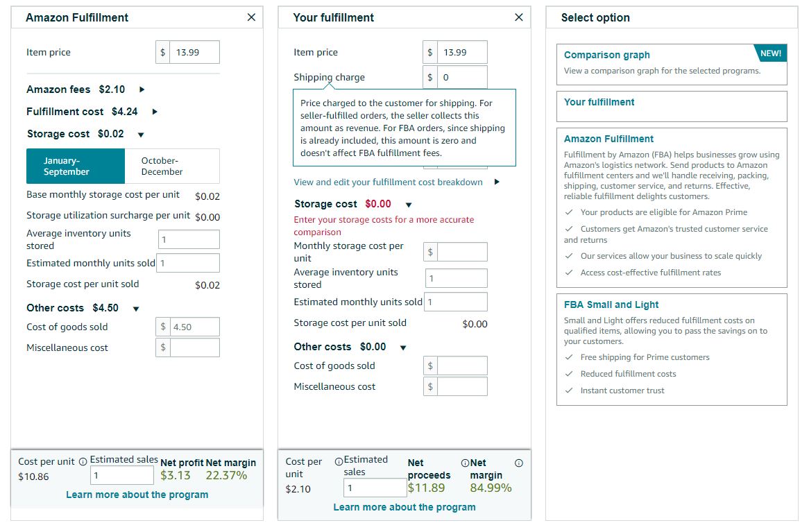Select the January-September storage tab
Image resolution: width=809 pixels, height=532 pixels.
76,166
